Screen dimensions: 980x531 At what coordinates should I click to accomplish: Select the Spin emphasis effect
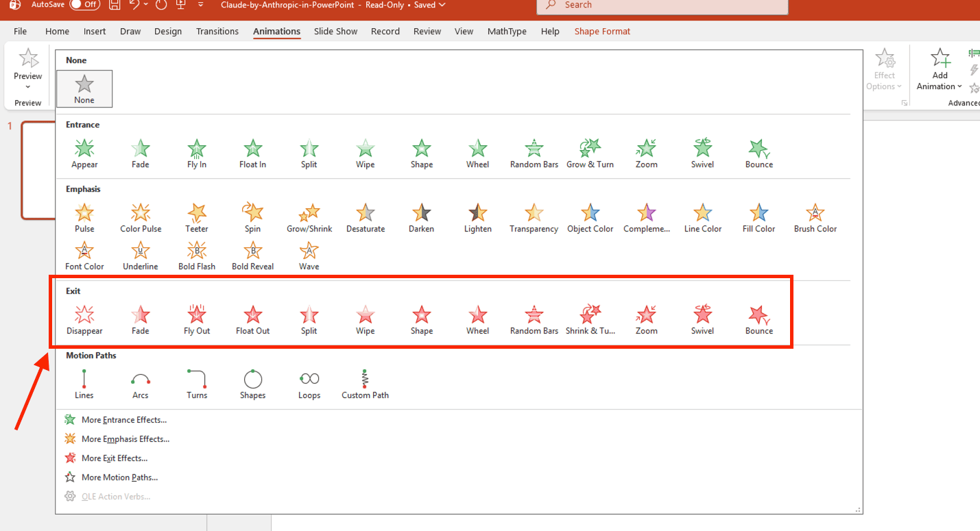coord(252,218)
